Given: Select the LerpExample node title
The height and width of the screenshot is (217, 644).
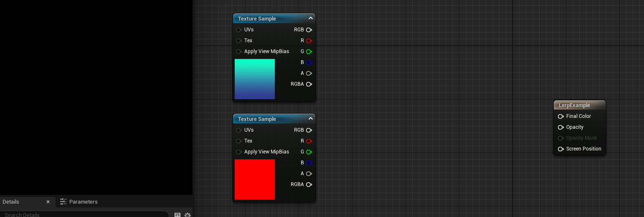Looking at the screenshot, I should [574, 105].
